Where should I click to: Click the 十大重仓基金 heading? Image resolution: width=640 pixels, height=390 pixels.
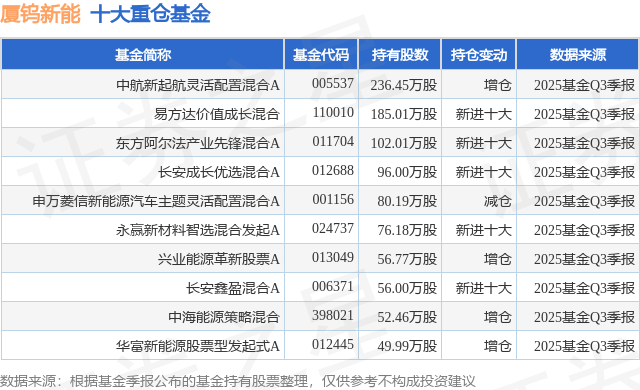point(150,13)
